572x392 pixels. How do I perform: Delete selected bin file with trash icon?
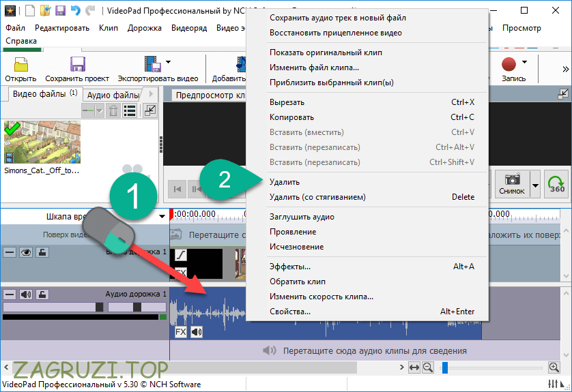113,110
